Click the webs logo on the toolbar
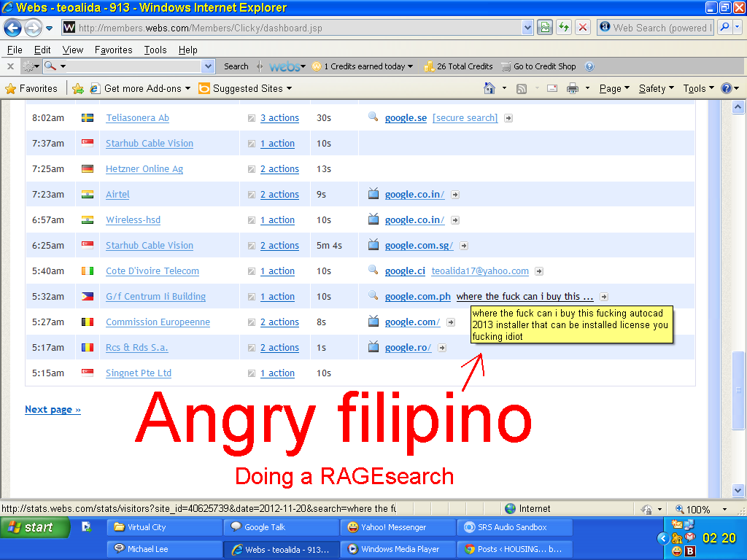The height and width of the screenshot is (560, 747). tap(285, 66)
